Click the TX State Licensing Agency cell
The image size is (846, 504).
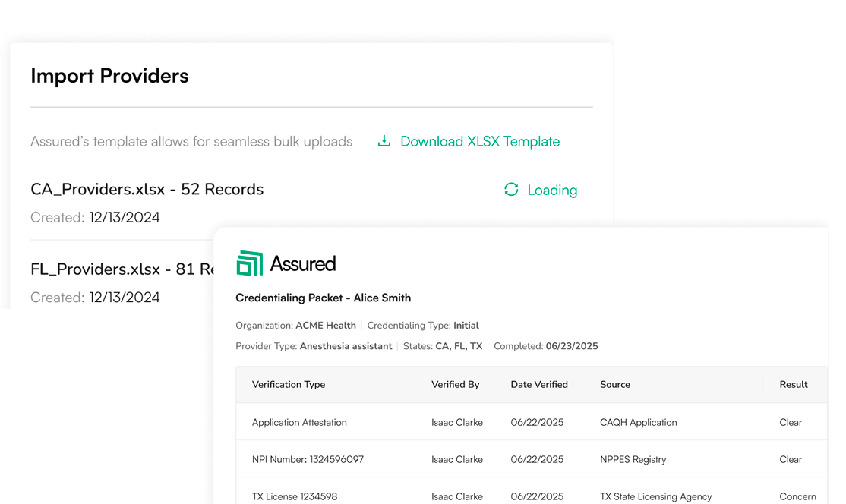tap(655, 496)
